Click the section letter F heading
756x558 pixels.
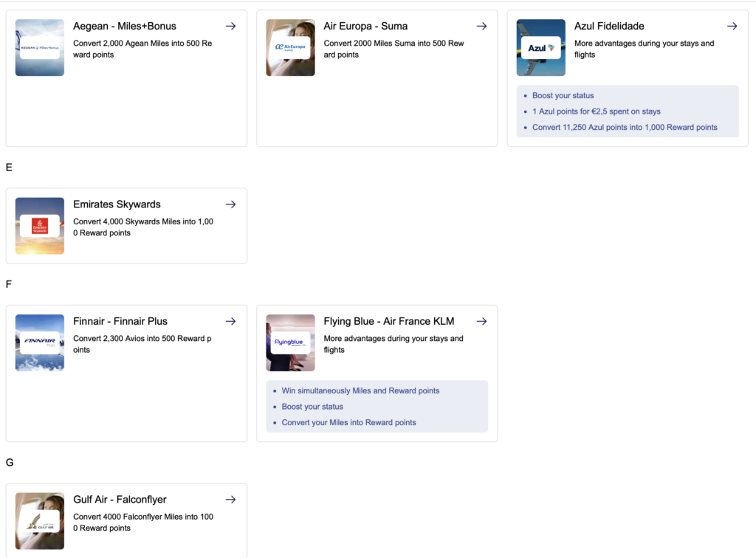click(x=8, y=284)
